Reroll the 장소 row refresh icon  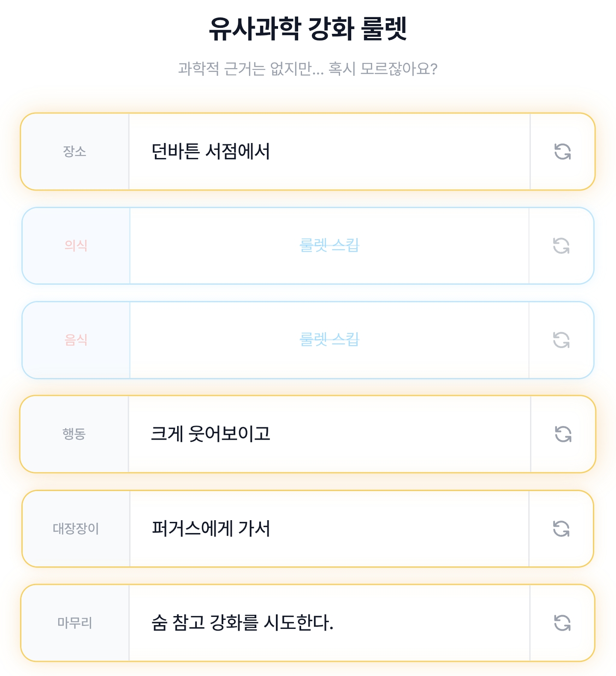563,152
